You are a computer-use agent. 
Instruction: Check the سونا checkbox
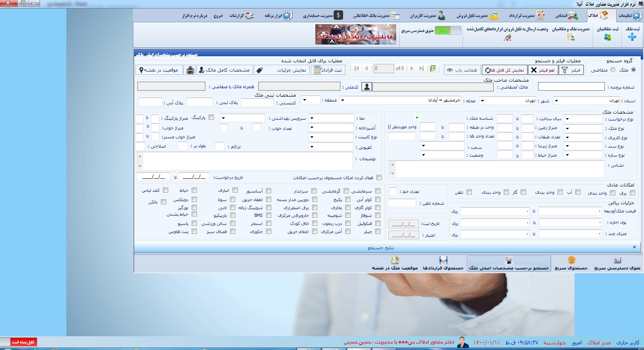pos(232,199)
